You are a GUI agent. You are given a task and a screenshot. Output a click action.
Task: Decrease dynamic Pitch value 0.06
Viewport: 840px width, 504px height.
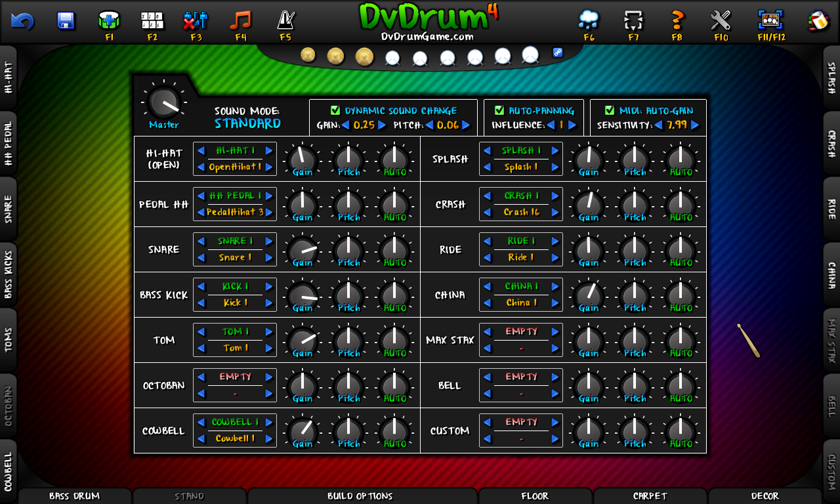[429, 125]
